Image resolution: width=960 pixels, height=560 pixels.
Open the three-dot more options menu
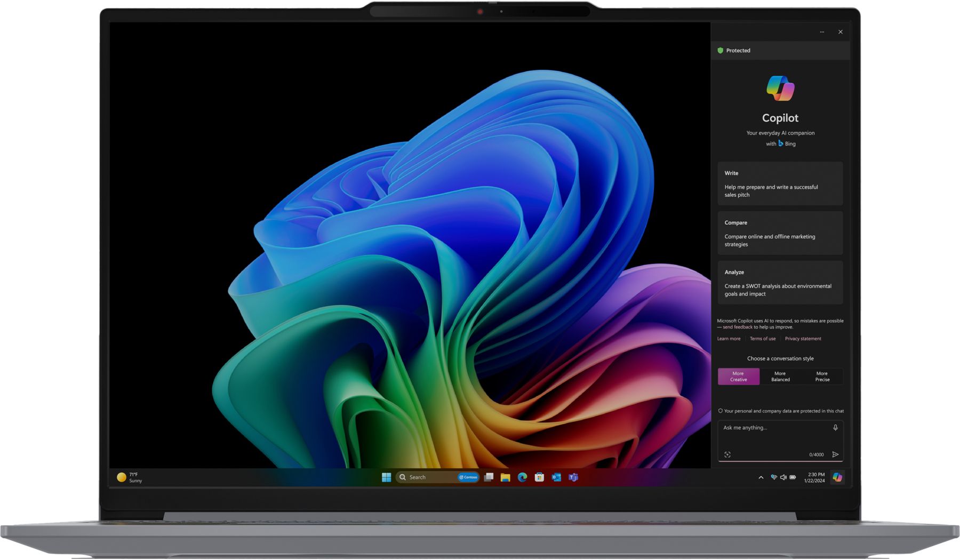[822, 32]
